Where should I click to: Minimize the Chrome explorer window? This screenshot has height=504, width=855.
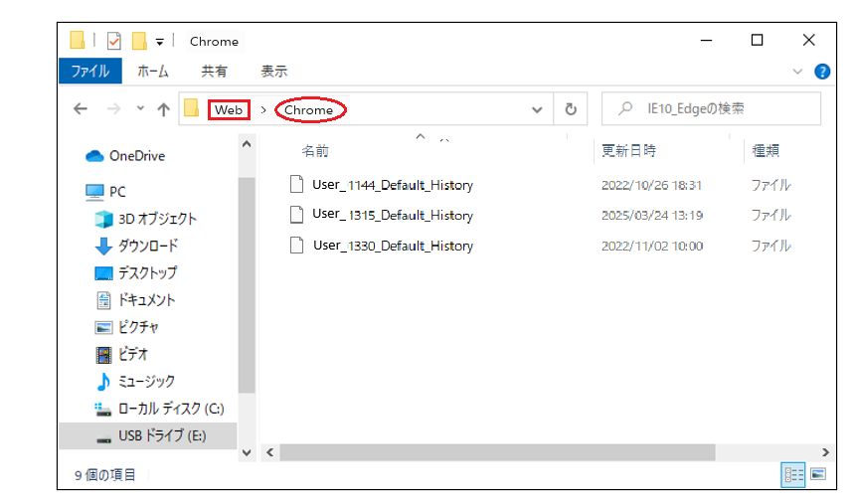coord(707,41)
